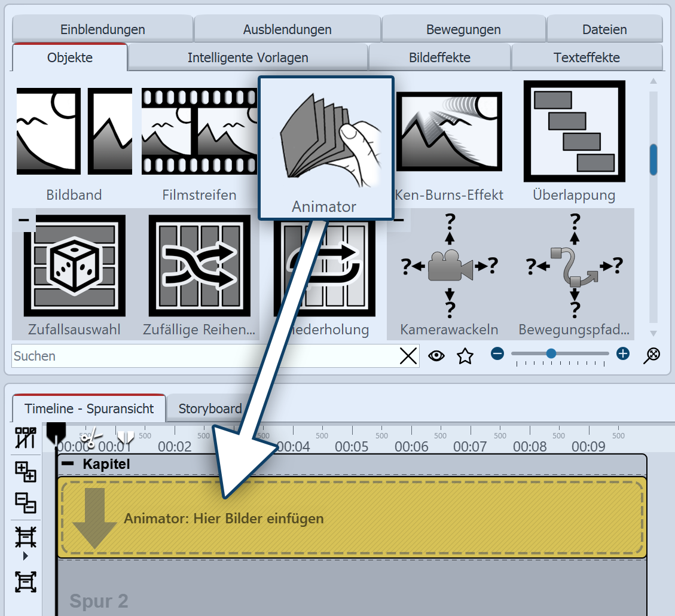The width and height of the screenshot is (675, 616).
Task: Click the minus button to shrink thumbnails
Action: click(497, 353)
